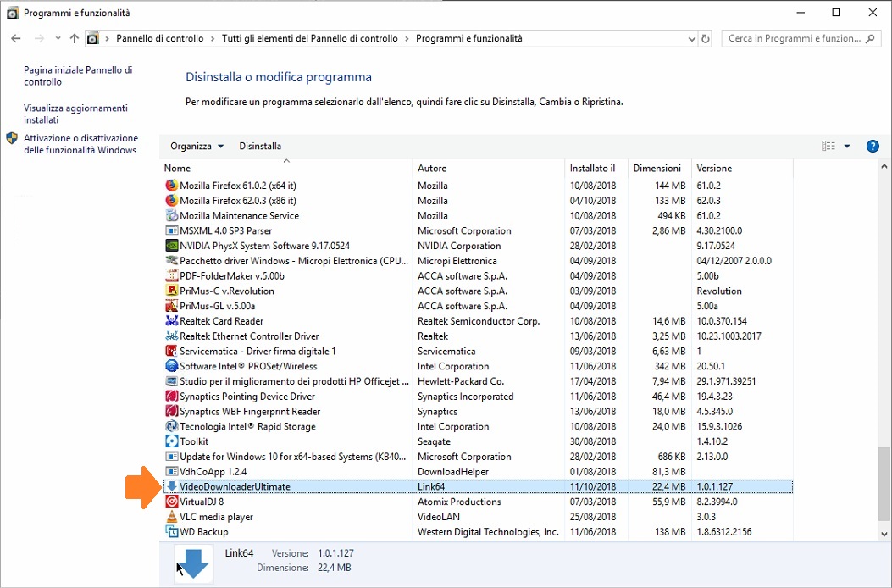Click the Programmi e funzionalità title bar icon

click(x=13, y=13)
